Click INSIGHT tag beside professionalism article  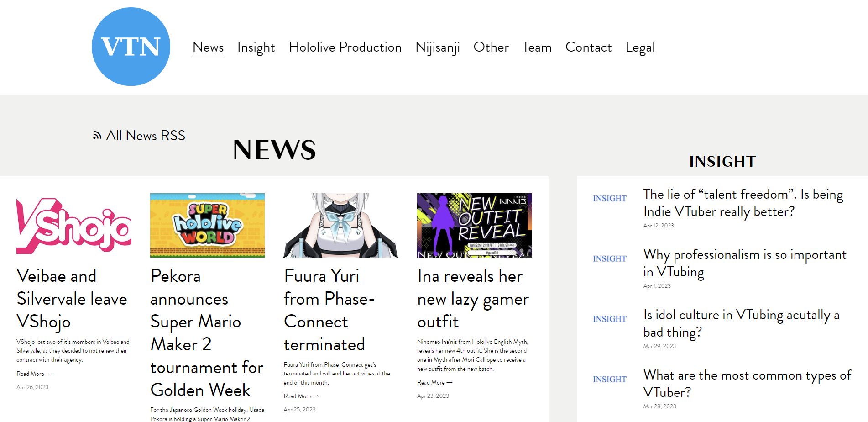[610, 258]
